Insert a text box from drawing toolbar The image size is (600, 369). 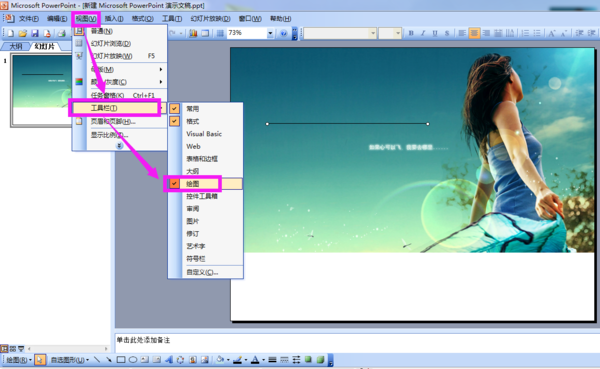(x=145, y=359)
